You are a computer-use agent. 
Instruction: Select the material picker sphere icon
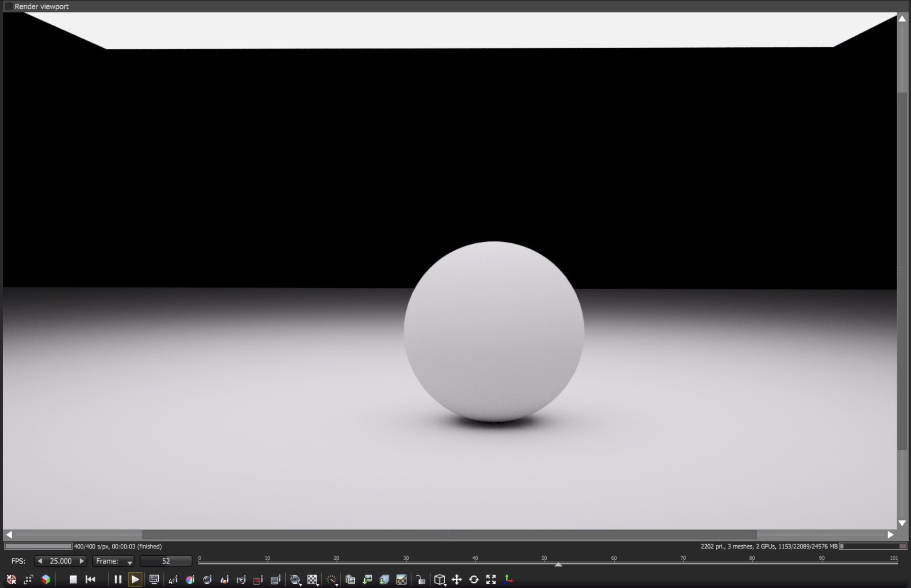click(207, 580)
